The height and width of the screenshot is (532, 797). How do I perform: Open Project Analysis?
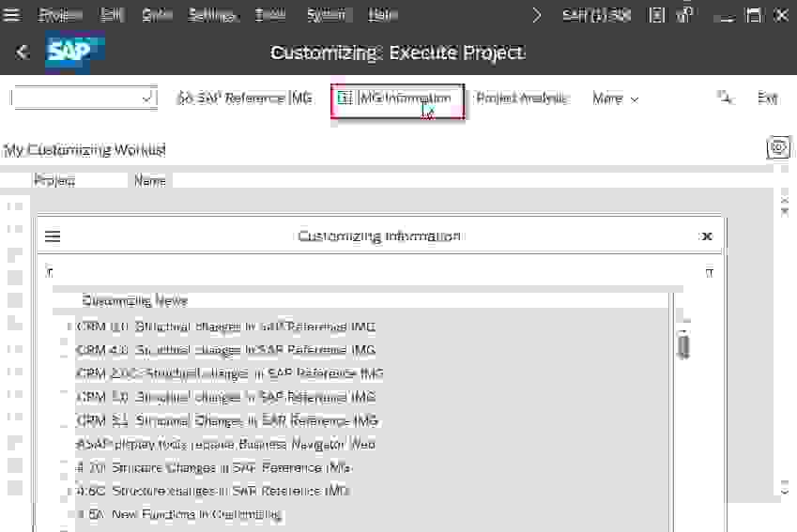[x=522, y=98]
